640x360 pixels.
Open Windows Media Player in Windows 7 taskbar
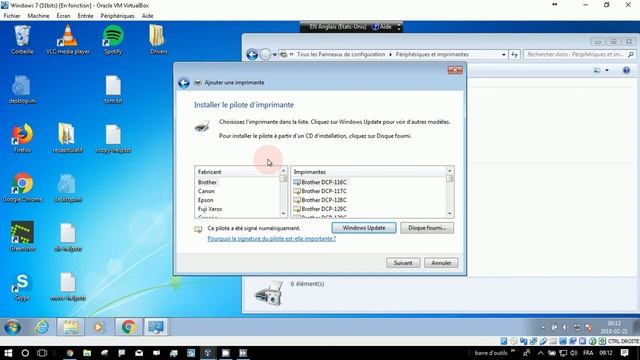tap(98, 327)
